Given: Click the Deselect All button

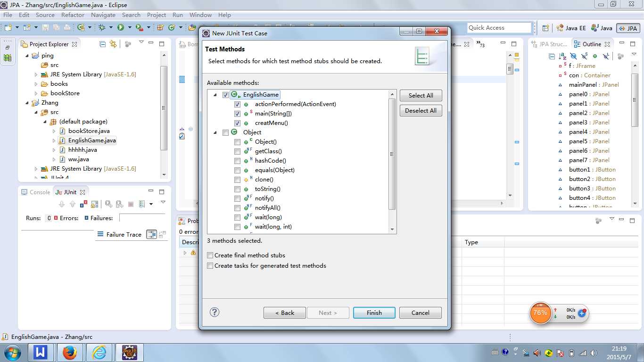Looking at the screenshot, I should pyautogui.click(x=421, y=110).
